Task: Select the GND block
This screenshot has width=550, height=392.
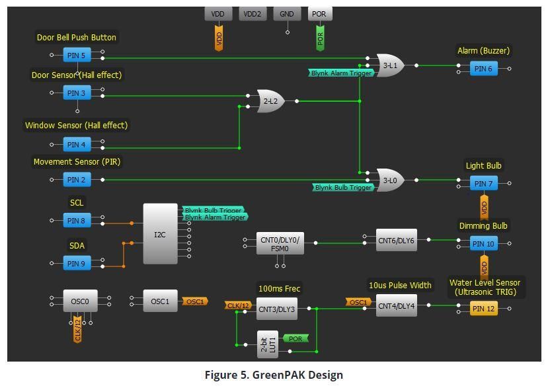Action: [x=287, y=14]
